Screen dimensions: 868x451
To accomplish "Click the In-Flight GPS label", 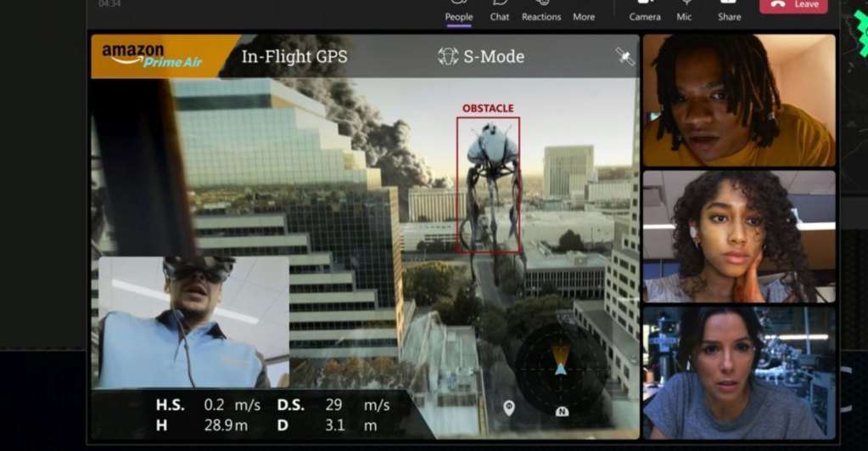I will (x=294, y=57).
